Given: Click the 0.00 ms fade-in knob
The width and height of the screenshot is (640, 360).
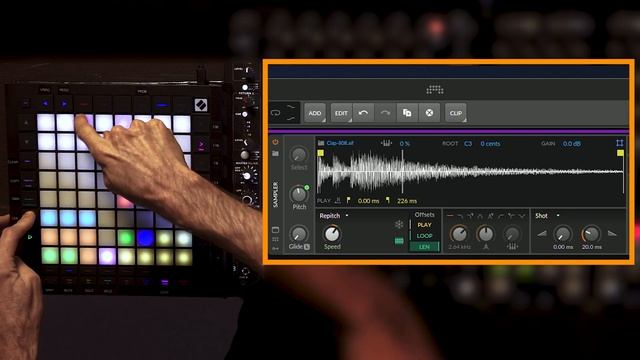Looking at the screenshot, I should click(x=562, y=234).
